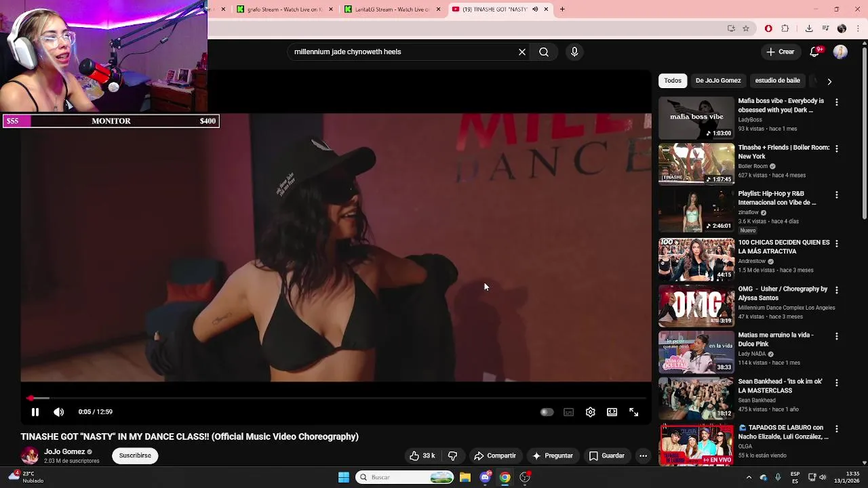The height and width of the screenshot is (488, 868).
Task: Select the estudio de baile chip
Action: [x=777, y=81]
